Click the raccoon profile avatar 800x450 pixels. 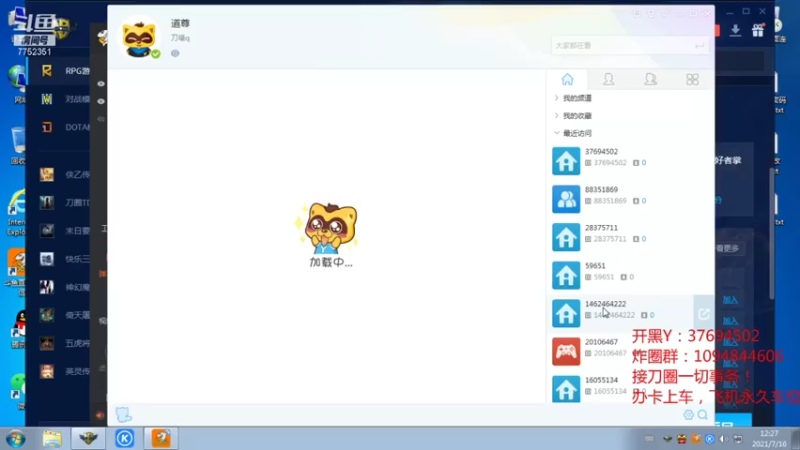[139, 38]
